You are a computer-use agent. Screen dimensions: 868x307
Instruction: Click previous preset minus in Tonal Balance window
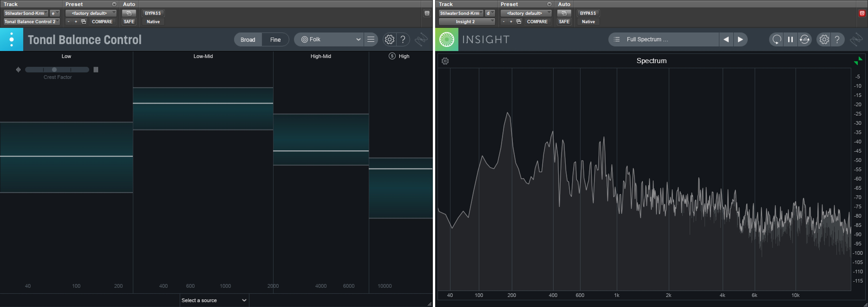click(x=69, y=22)
